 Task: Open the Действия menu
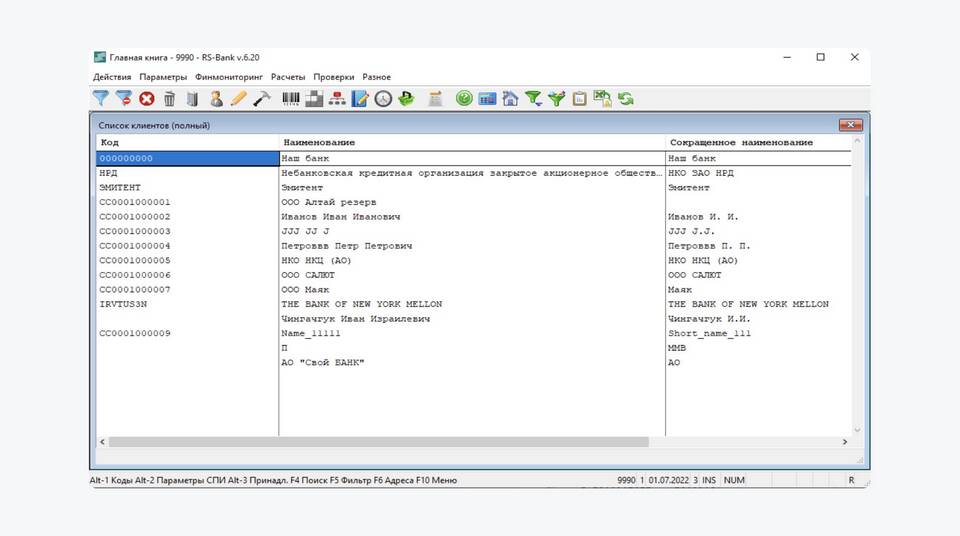[112, 77]
